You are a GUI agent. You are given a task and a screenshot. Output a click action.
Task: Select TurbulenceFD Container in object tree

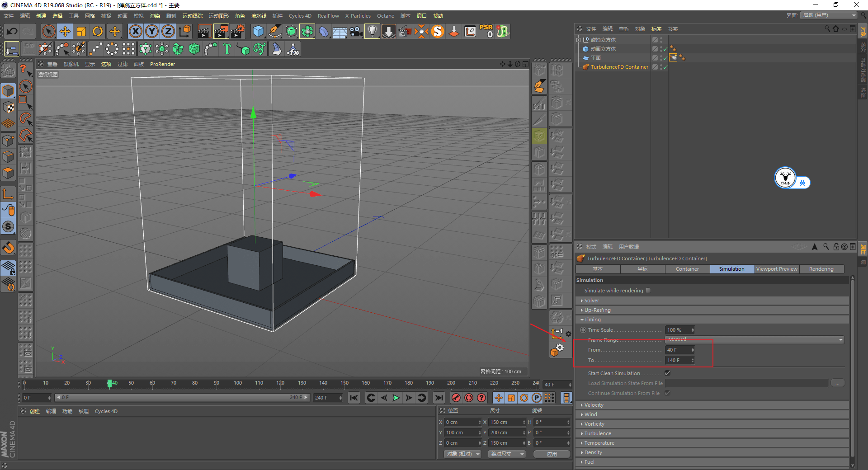[x=619, y=67]
